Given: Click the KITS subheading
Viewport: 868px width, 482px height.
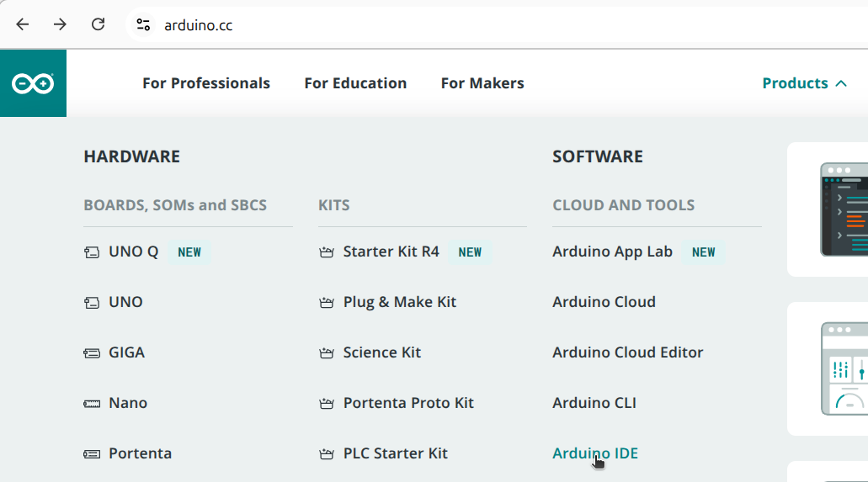Looking at the screenshot, I should click(333, 205).
